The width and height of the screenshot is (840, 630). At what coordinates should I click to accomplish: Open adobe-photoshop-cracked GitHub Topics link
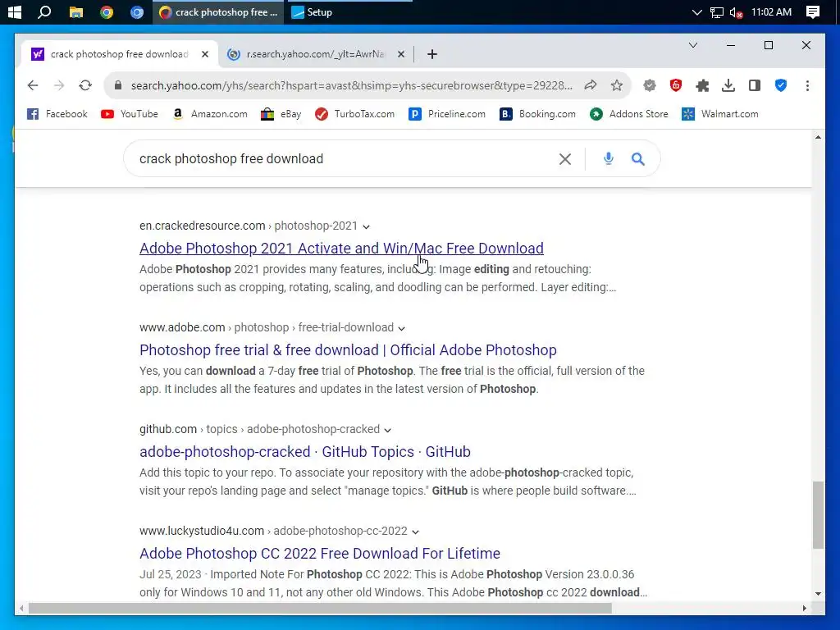[305, 452]
